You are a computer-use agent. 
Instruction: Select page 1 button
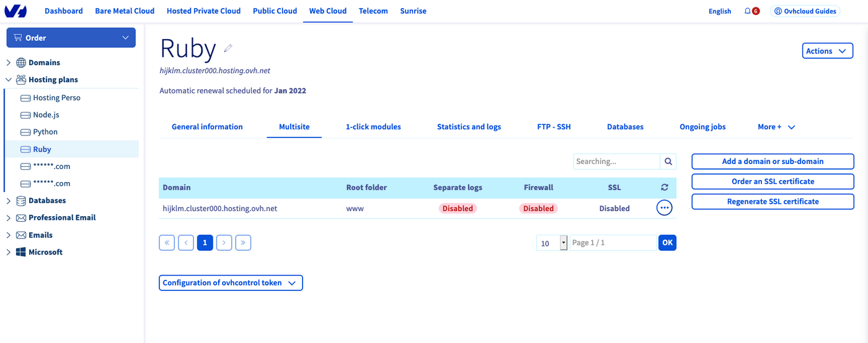(205, 243)
